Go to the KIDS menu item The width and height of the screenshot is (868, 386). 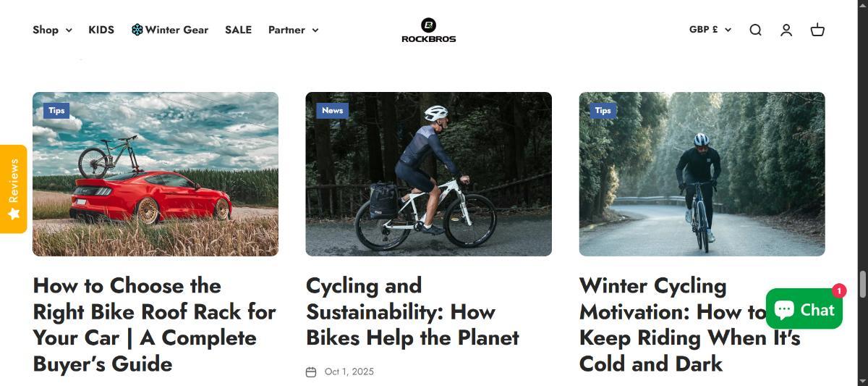tap(101, 30)
